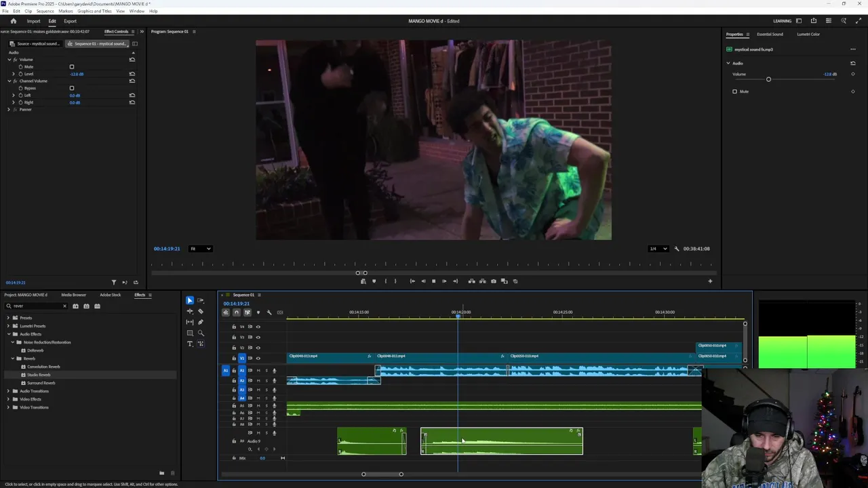The image size is (868, 488).
Task: Switch to the Adobe Stock tab
Action: (111, 295)
